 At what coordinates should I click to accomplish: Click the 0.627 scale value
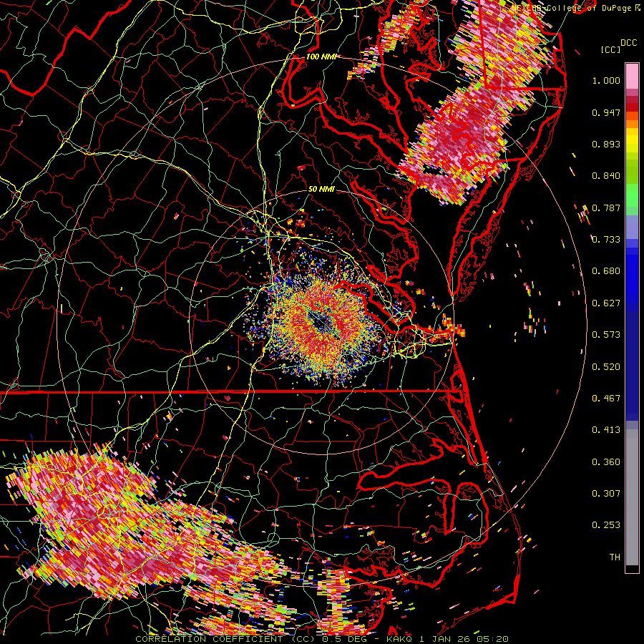[x=606, y=303]
